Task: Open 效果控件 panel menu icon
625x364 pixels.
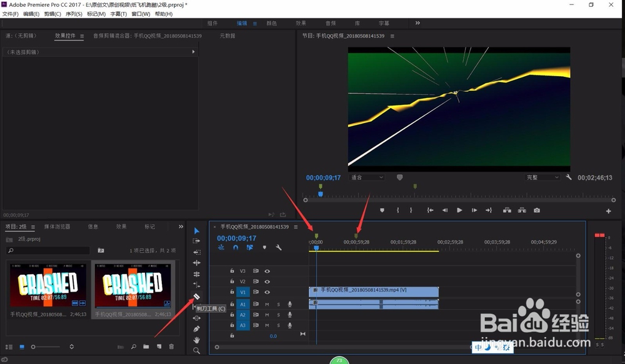Action: 82,36
